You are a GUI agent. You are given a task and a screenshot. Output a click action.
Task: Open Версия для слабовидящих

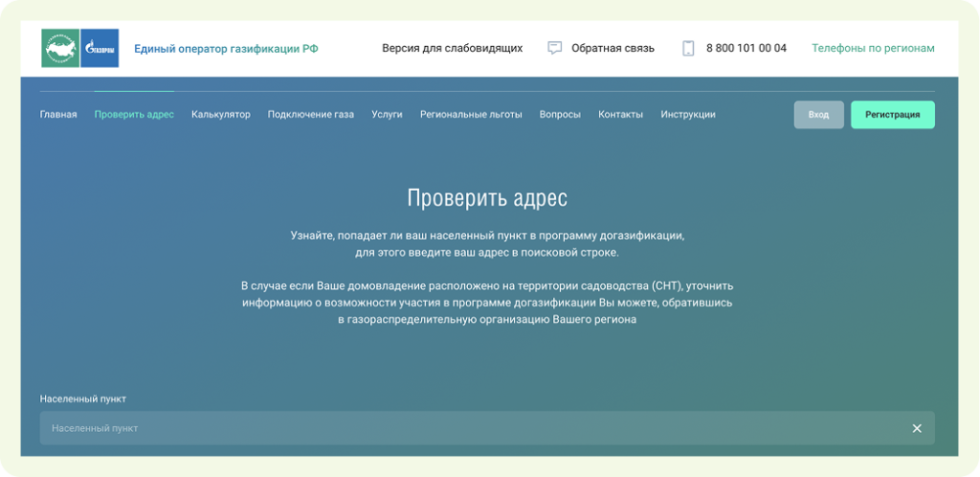(453, 48)
